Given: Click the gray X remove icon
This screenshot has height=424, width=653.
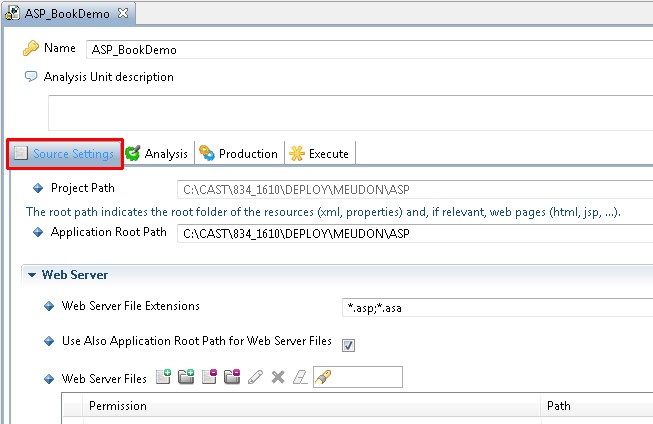Looking at the screenshot, I should point(278,377).
